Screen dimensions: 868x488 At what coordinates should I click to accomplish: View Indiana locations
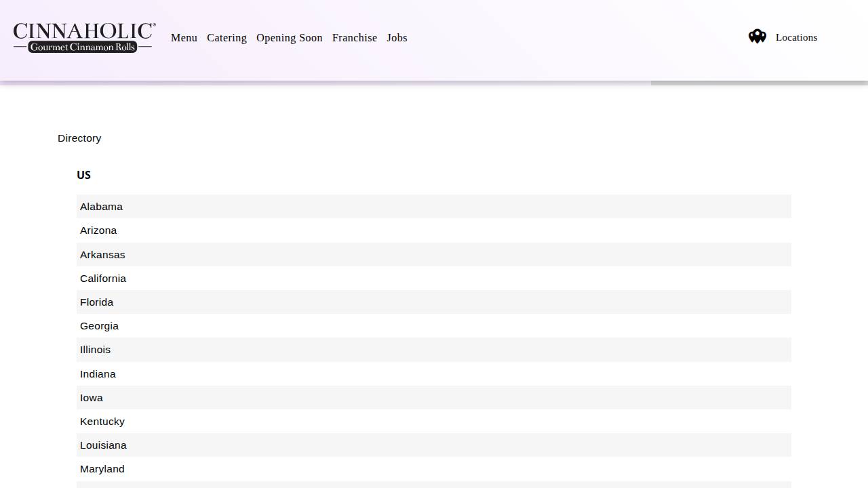pos(98,374)
